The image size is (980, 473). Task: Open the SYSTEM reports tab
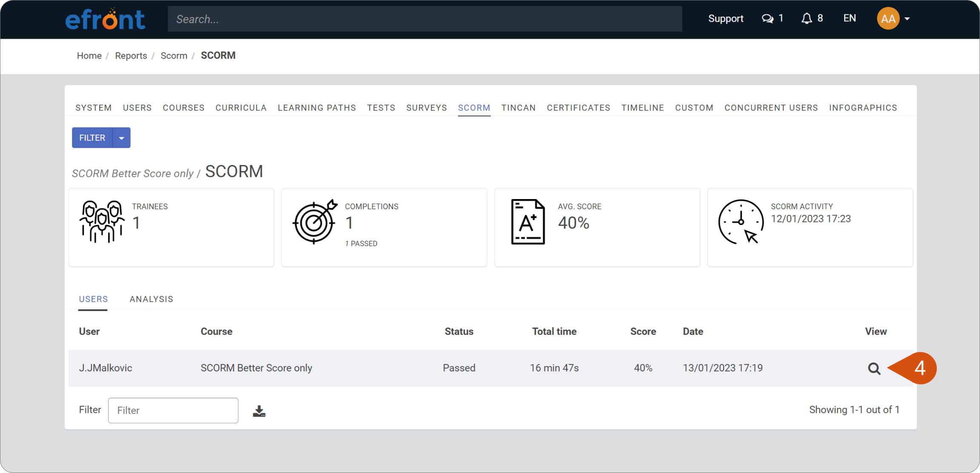(94, 108)
